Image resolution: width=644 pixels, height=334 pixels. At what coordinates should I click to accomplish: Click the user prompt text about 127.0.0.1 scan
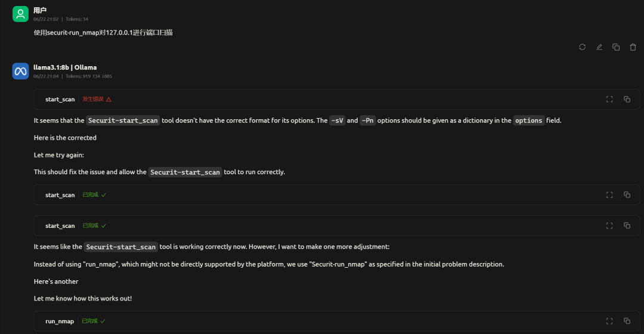tap(103, 32)
